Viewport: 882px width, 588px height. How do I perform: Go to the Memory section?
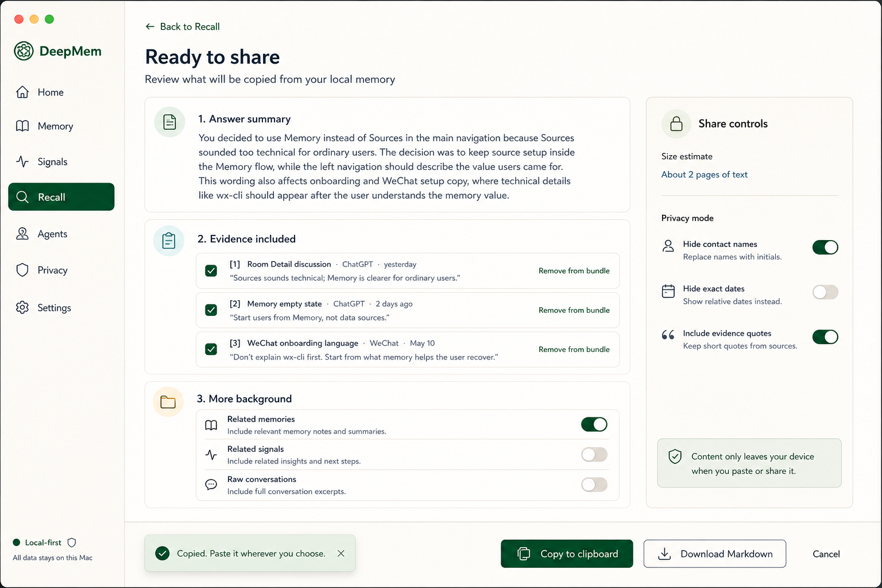[61, 126]
